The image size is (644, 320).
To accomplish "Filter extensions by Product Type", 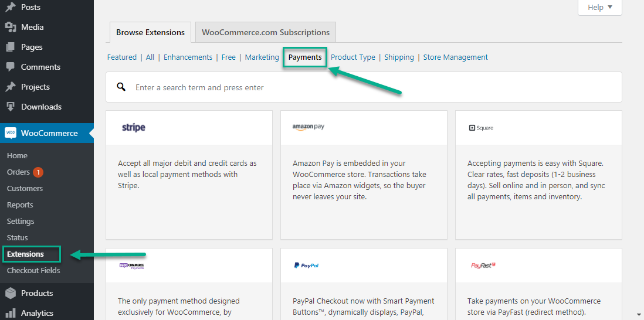I will 353,57.
